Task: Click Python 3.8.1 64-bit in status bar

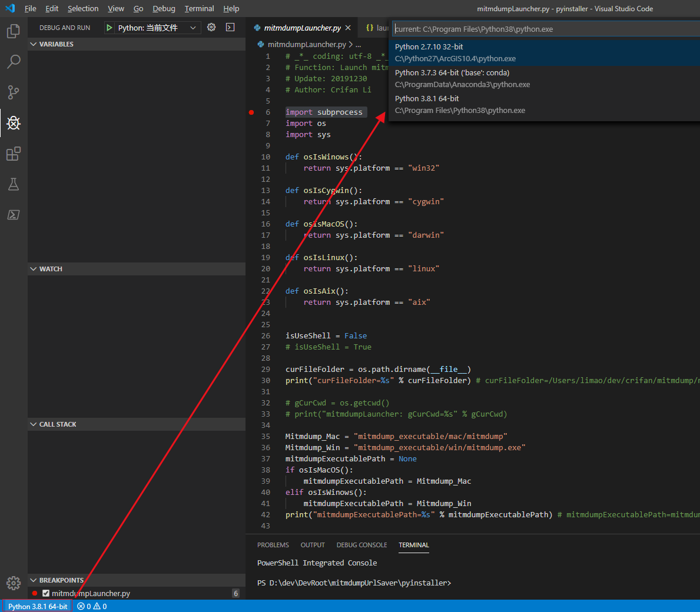Action: coord(38,606)
